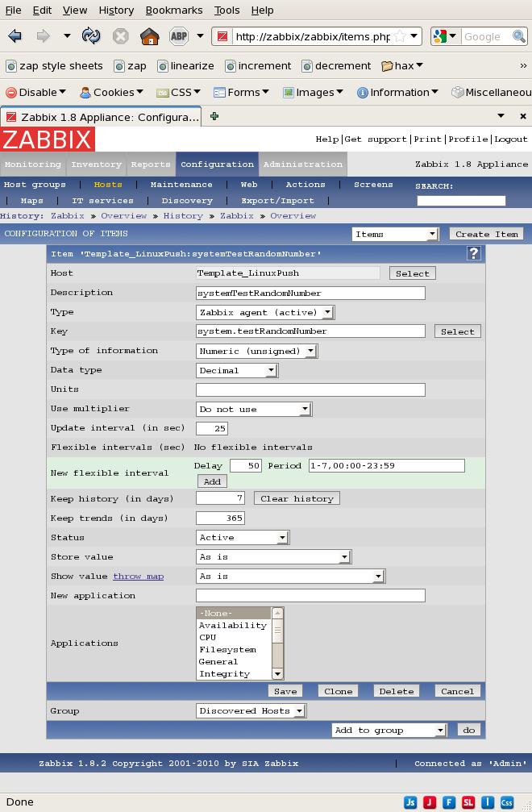
Task: Click the linearize bookmarklet
Action: 186,66
